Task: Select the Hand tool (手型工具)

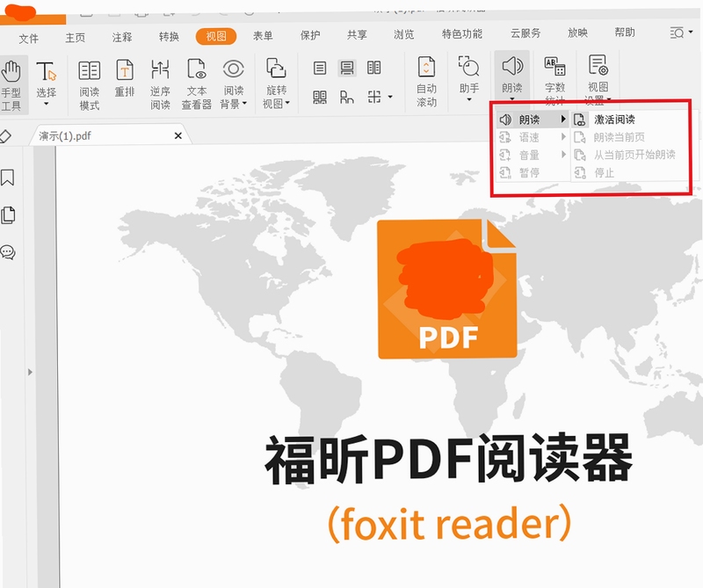Action: (11, 85)
